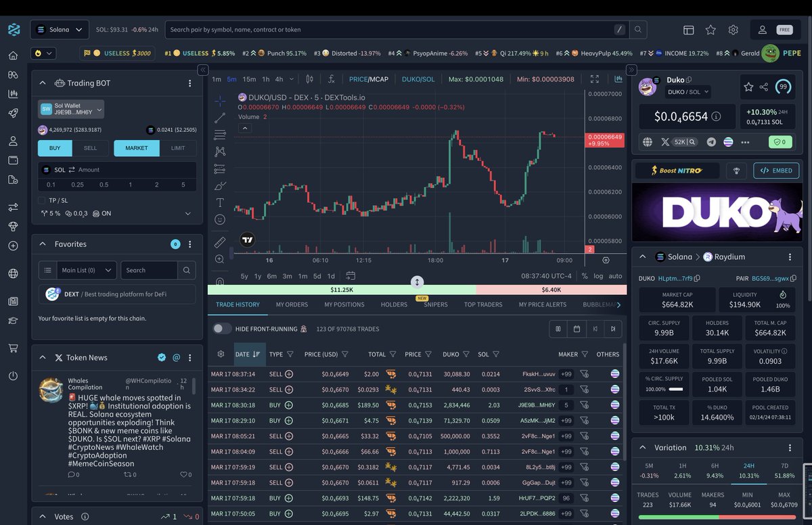Add Duko to favorites with star icon
This screenshot has width=812, height=525.
pyautogui.click(x=748, y=87)
